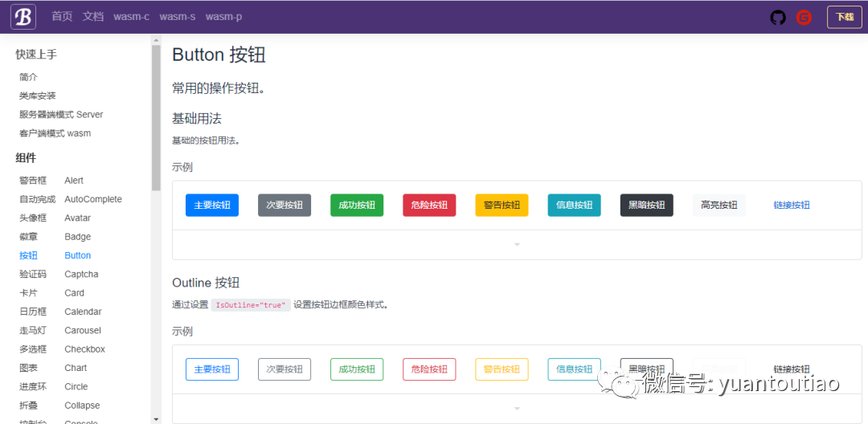Click the IsOutline="true" code snippet
868x424 pixels.
[251, 305]
